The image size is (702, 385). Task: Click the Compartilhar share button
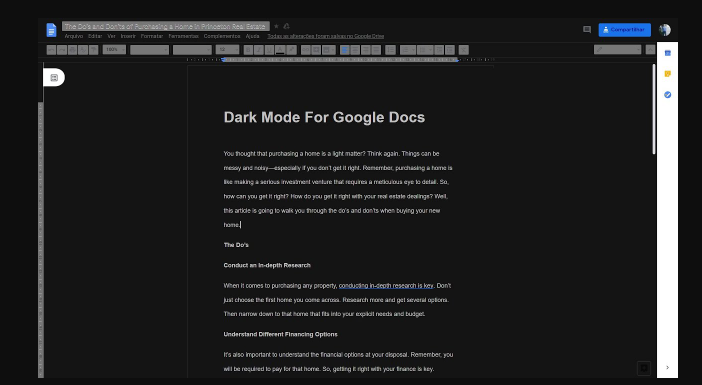click(625, 30)
